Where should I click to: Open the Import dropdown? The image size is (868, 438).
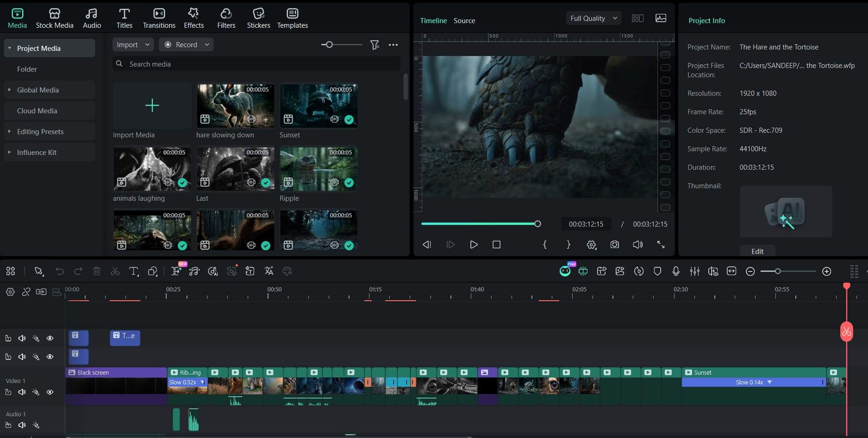coord(133,45)
